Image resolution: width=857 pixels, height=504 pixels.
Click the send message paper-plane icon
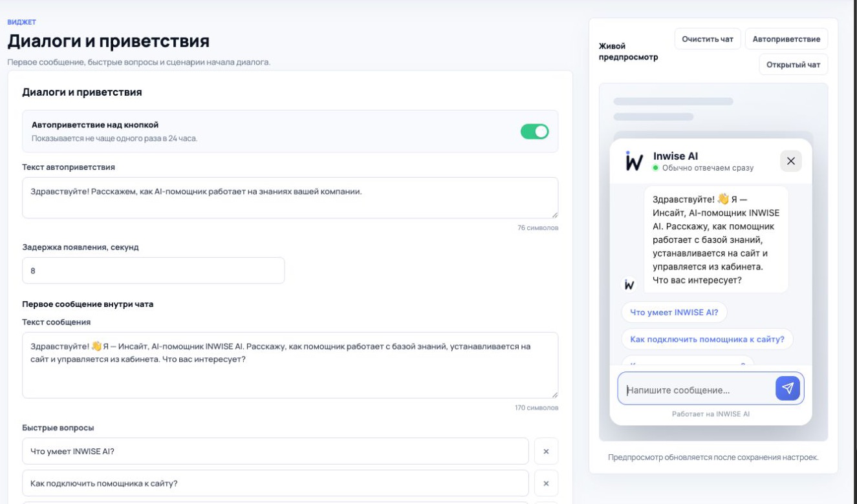click(x=787, y=388)
